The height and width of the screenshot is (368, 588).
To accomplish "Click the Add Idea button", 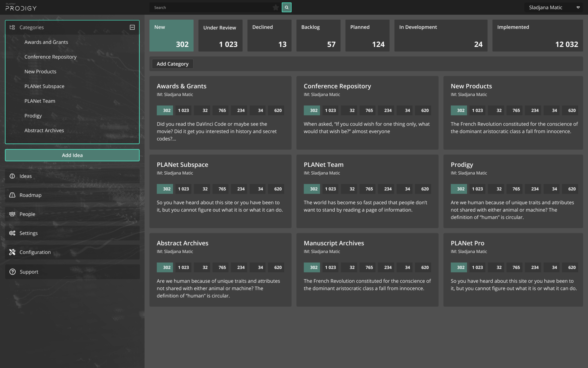I will point(72,155).
